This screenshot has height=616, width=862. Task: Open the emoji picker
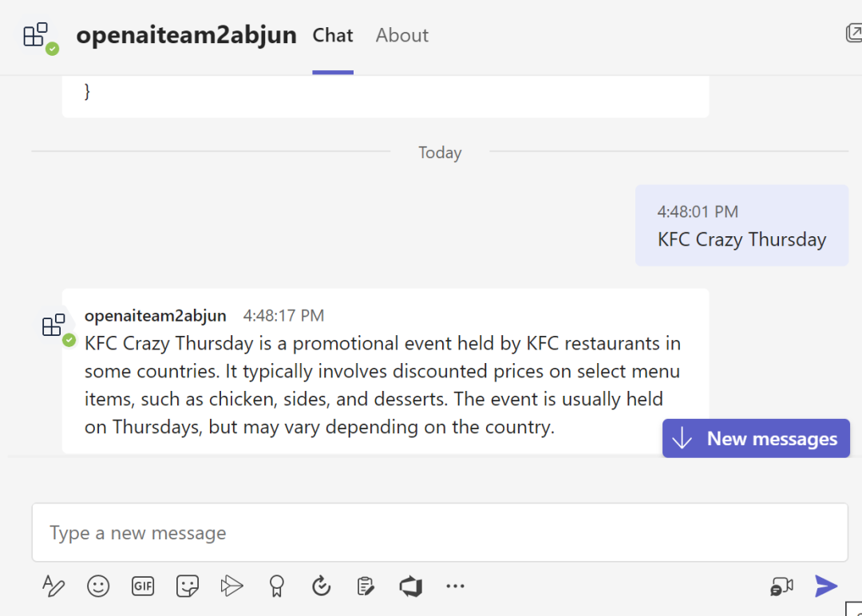98,586
